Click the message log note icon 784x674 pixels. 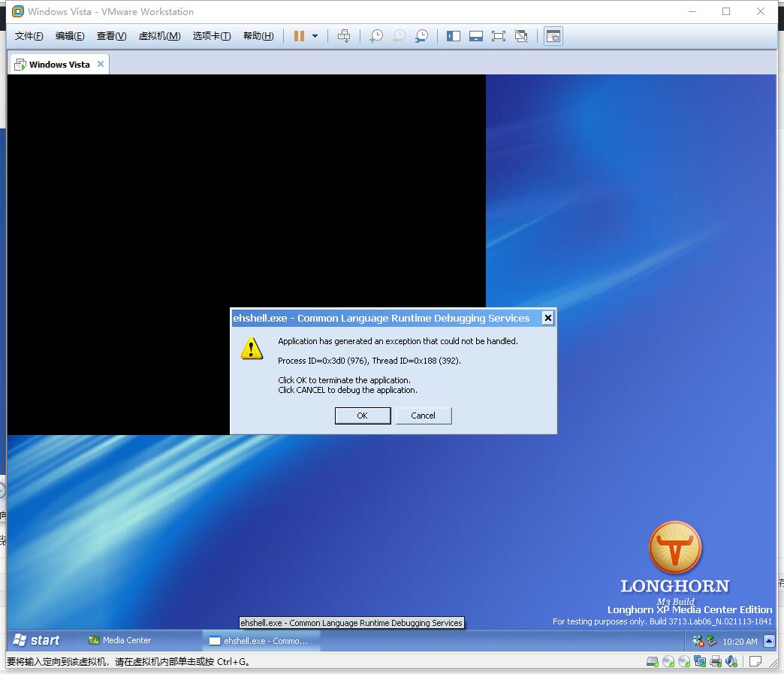[x=755, y=661]
